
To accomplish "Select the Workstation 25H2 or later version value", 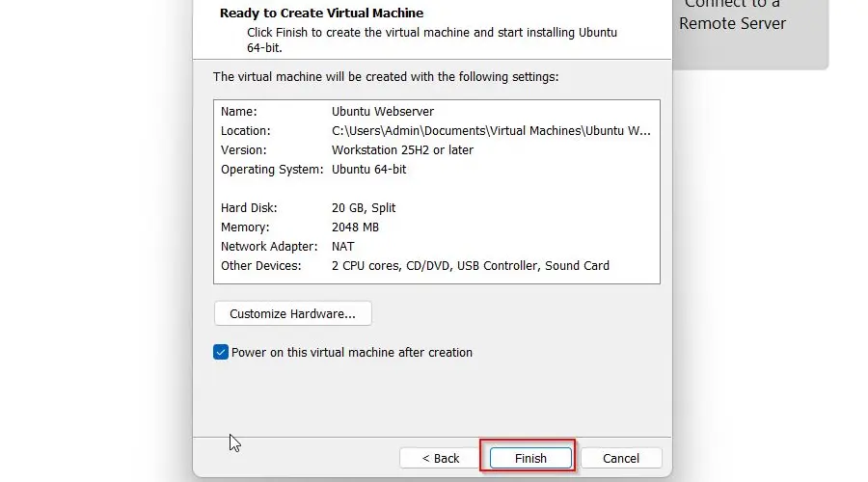I will point(402,150).
